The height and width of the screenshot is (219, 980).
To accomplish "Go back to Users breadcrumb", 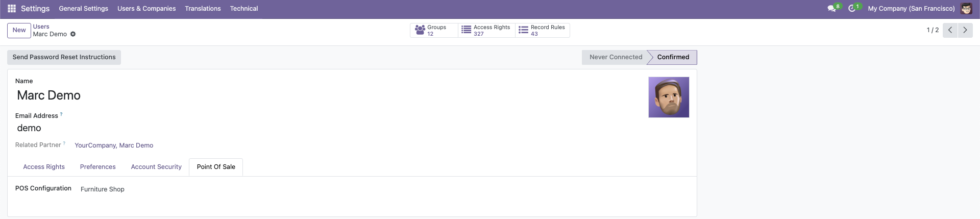I will tap(41, 27).
